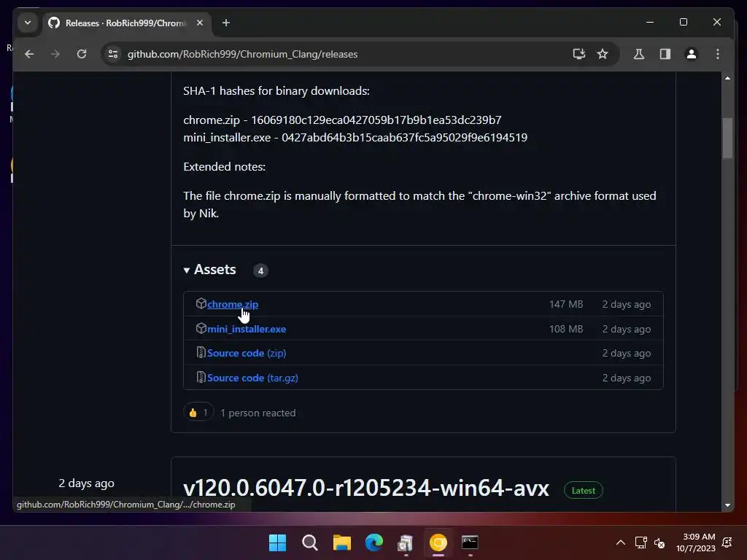Open the notifications bell in system tray
The width and height of the screenshot is (747, 560).
tap(727, 542)
